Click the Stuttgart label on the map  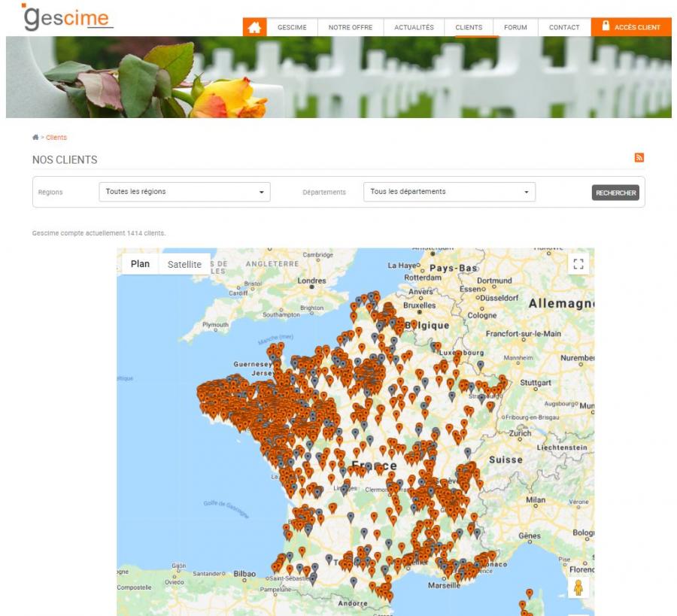pos(536,383)
